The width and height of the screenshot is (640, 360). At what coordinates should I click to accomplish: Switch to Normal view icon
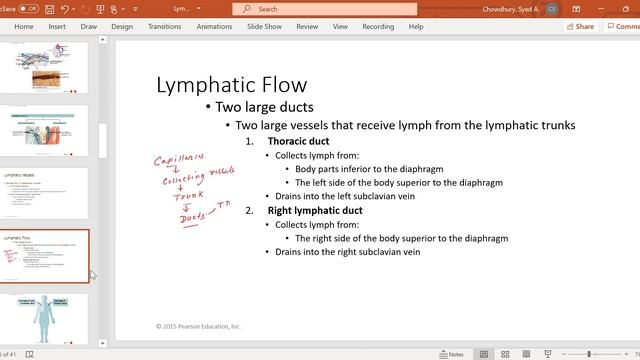(x=484, y=354)
